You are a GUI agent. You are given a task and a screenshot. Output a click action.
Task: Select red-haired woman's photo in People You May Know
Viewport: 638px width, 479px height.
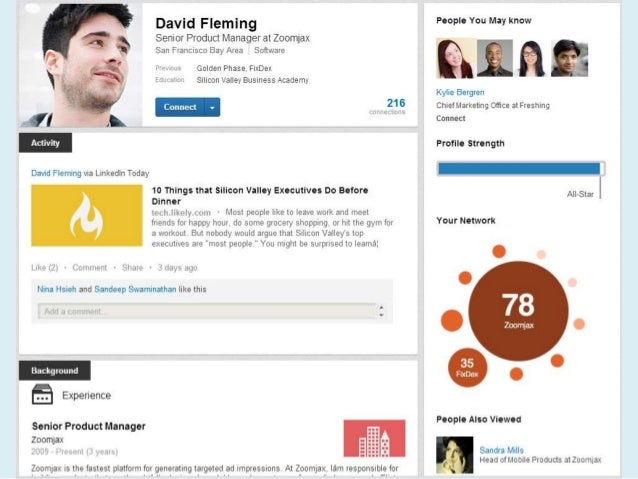point(456,58)
